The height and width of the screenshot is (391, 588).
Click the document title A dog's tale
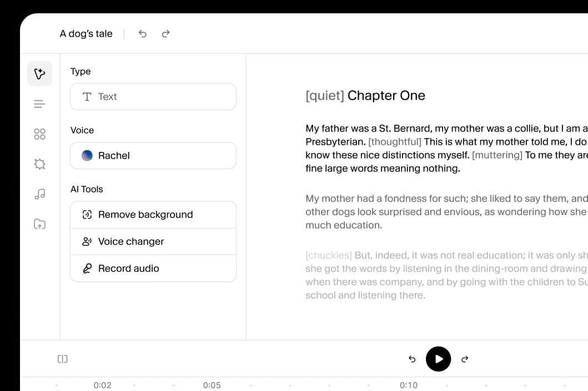(x=86, y=34)
